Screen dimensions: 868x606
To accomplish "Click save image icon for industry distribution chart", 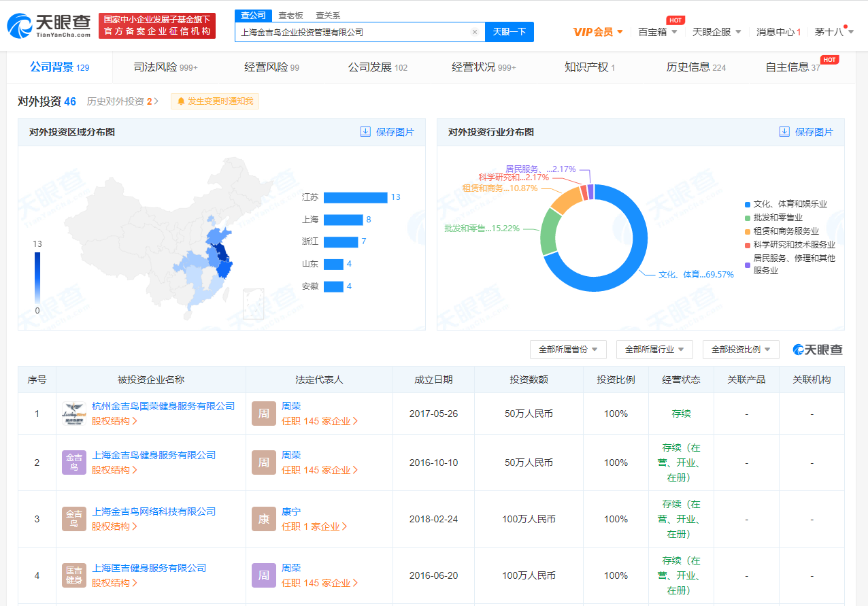I will [784, 132].
